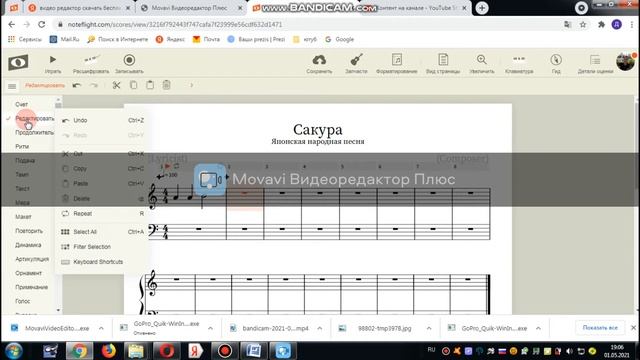Select the Примечание palette item
The height and width of the screenshot is (360, 640).
pos(31,287)
